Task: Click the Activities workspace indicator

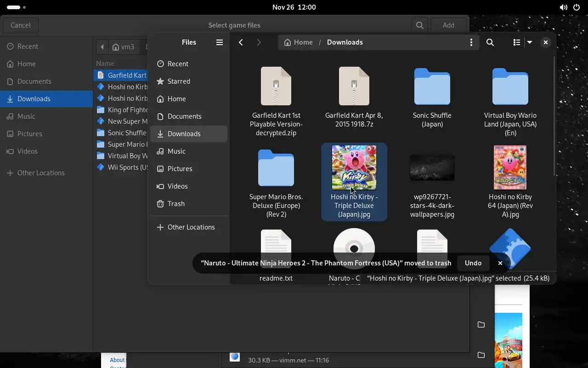Action: [17, 7]
